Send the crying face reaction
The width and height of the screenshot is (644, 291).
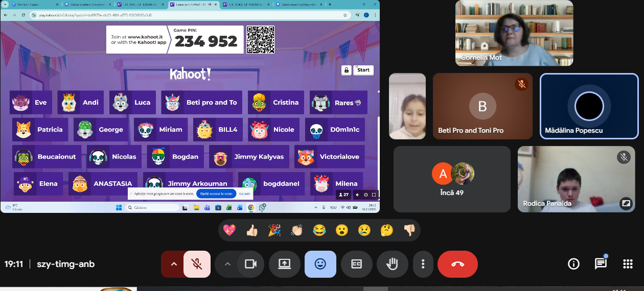364,230
